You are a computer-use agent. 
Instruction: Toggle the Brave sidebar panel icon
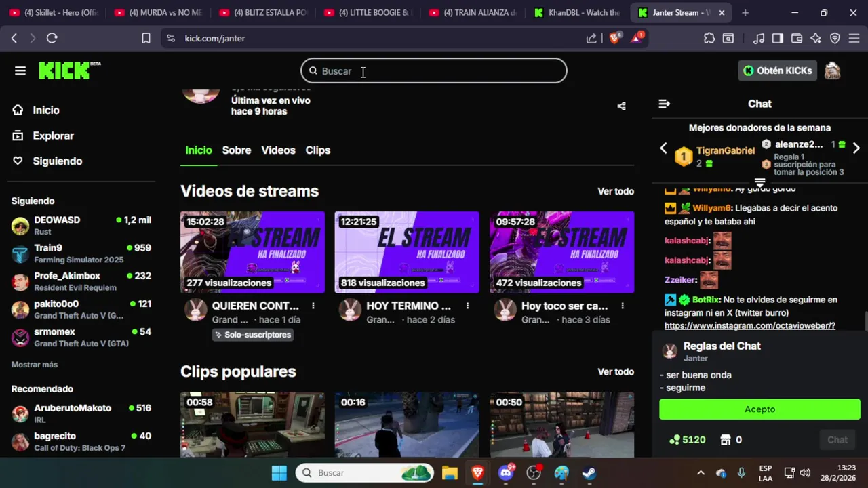778,39
